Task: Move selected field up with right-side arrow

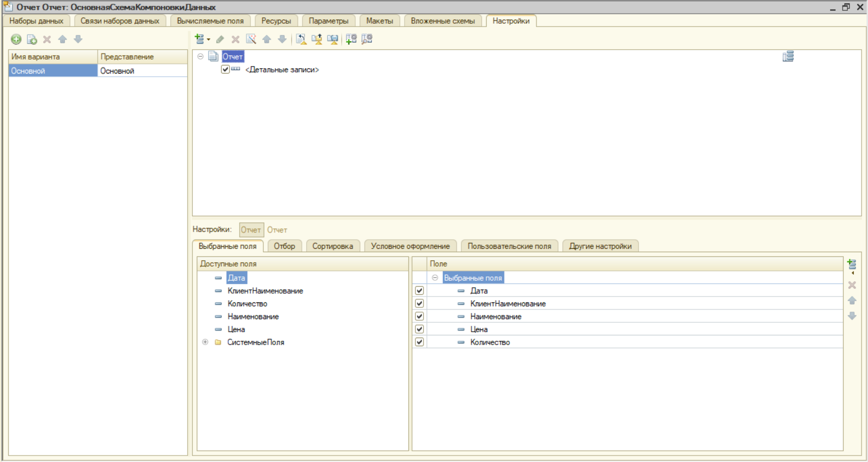Action: pyautogui.click(x=852, y=300)
